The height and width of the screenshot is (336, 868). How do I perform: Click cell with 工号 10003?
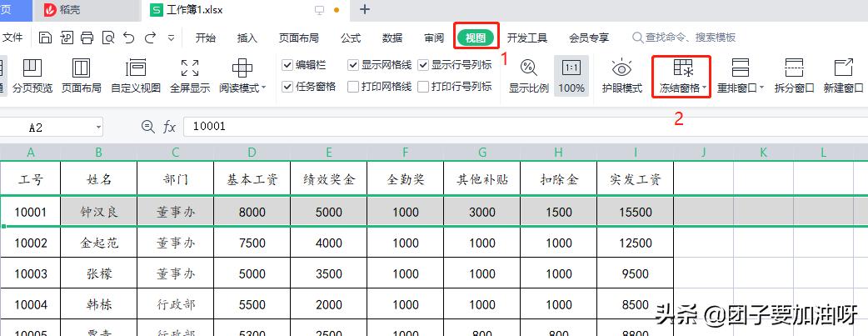(x=31, y=274)
